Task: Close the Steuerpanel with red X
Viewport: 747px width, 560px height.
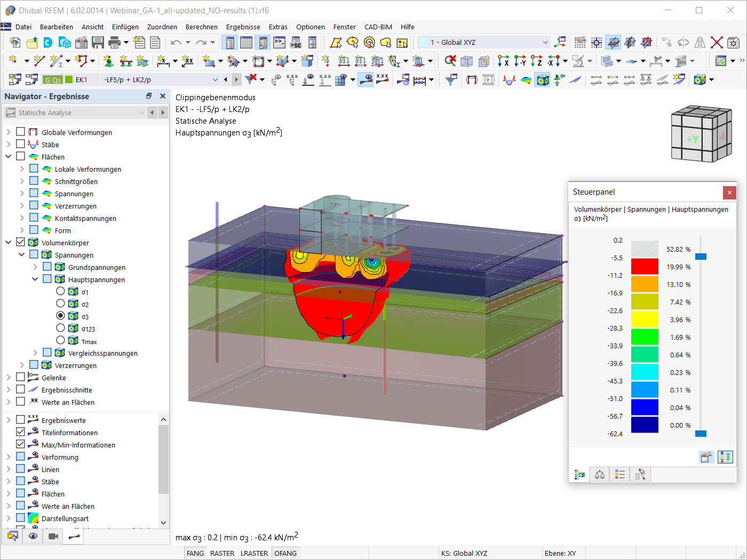Action: click(729, 192)
